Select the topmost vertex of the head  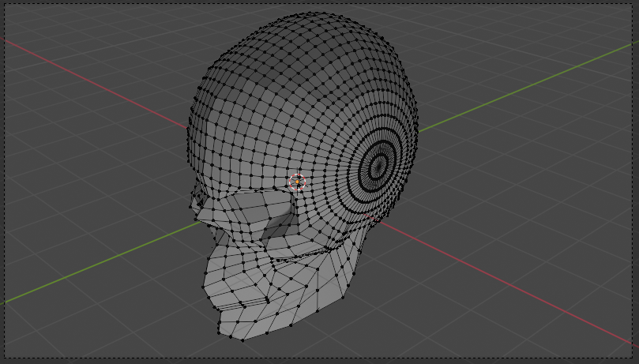pyautogui.click(x=314, y=13)
